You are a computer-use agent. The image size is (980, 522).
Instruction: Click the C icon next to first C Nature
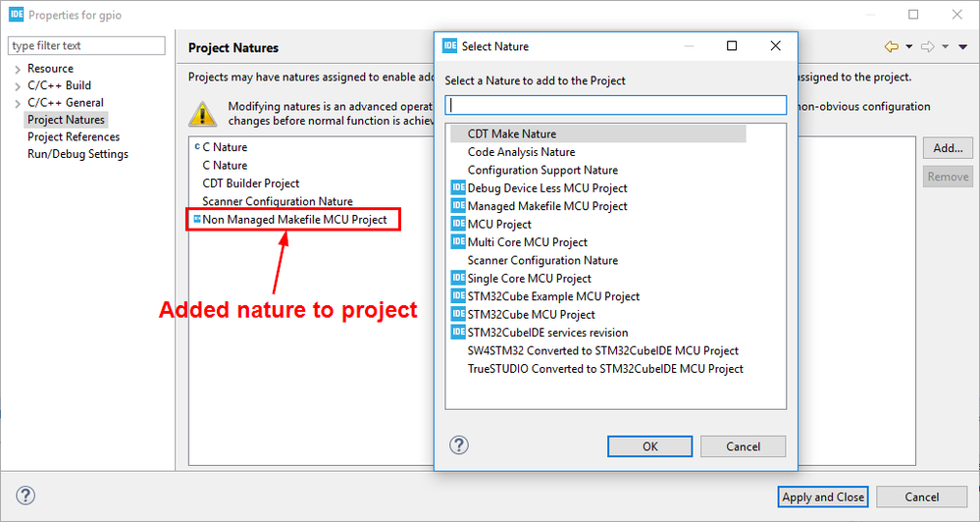coord(197,147)
